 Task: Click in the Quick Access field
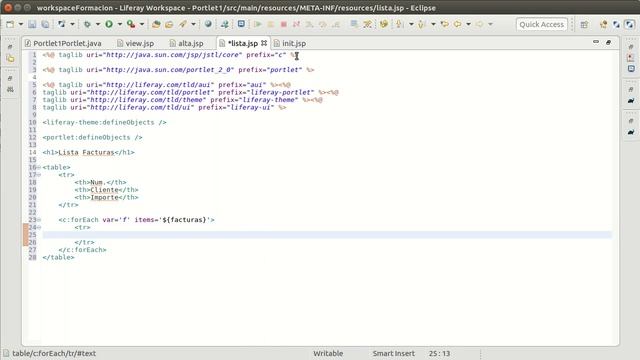pos(542,24)
